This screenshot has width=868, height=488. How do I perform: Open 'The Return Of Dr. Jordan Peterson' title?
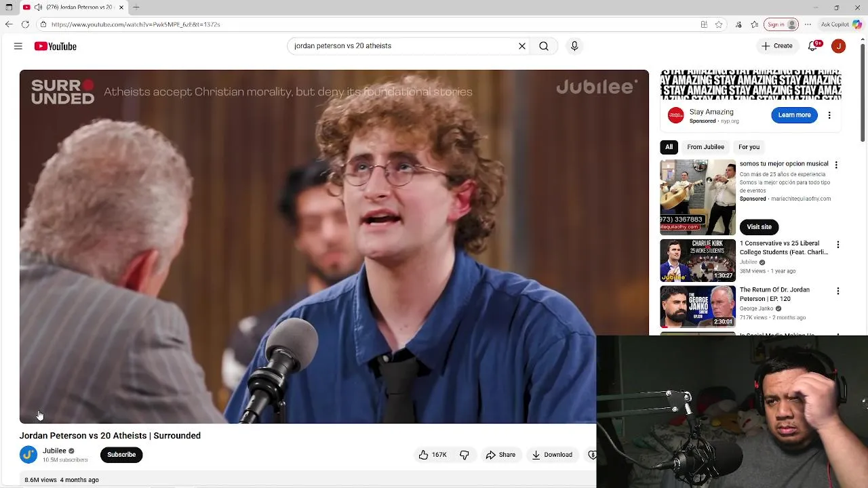(x=775, y=294)
